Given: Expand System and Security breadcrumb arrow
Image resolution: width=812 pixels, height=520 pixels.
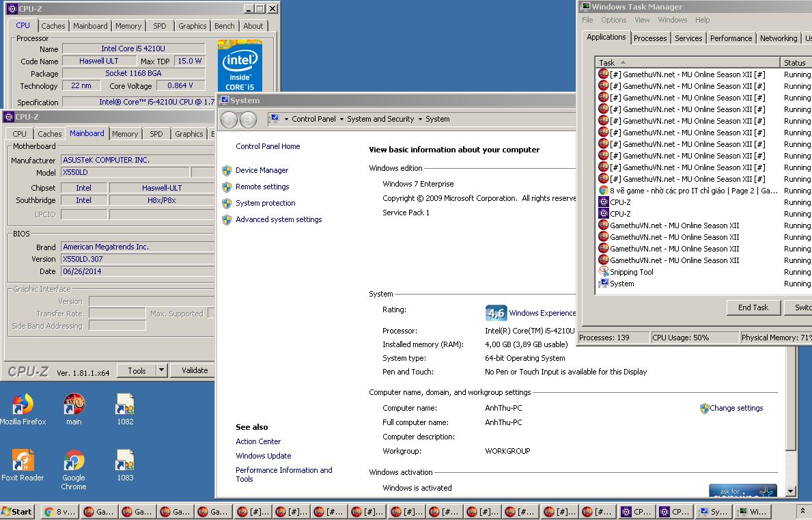Looking at the screenshot, I should tap(420, 119).
